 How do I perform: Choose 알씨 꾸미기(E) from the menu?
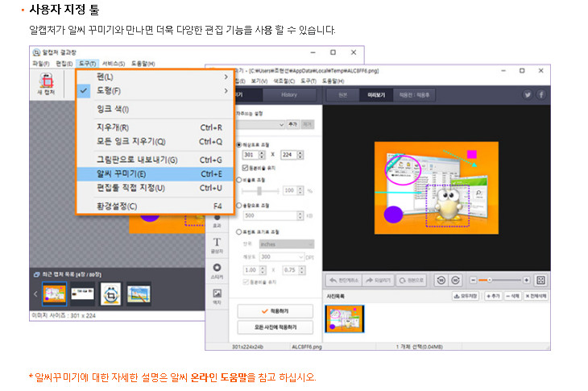pos(155,174)
